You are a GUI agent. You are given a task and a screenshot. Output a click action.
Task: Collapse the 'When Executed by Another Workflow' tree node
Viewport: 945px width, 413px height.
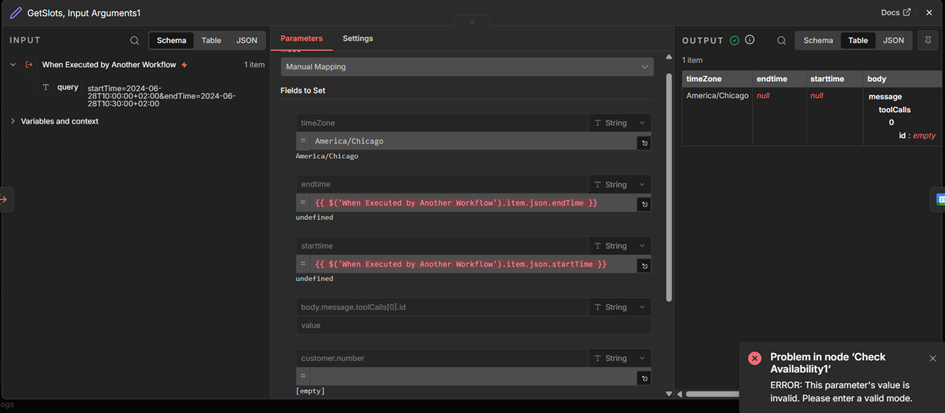coord(13,65)
